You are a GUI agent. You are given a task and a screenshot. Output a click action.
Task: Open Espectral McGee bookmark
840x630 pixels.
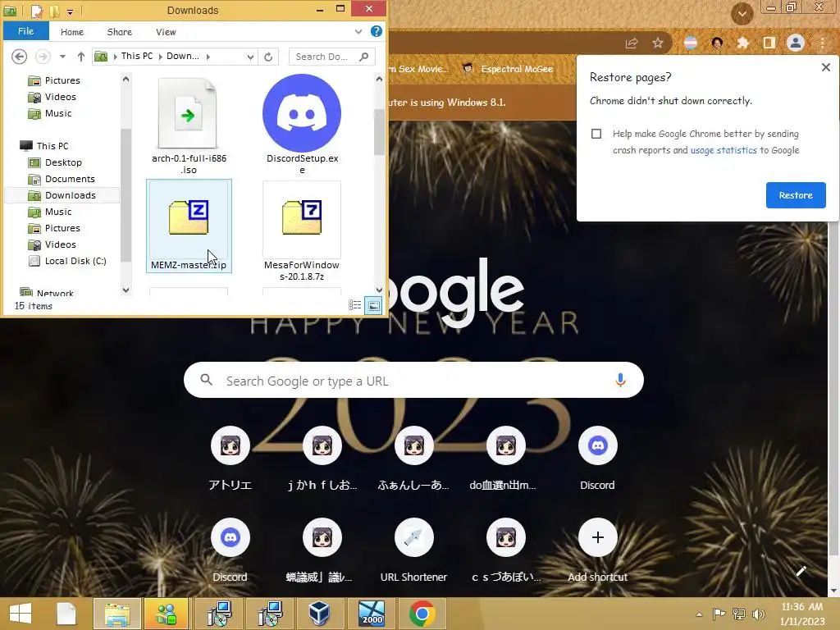click(508, 69)
